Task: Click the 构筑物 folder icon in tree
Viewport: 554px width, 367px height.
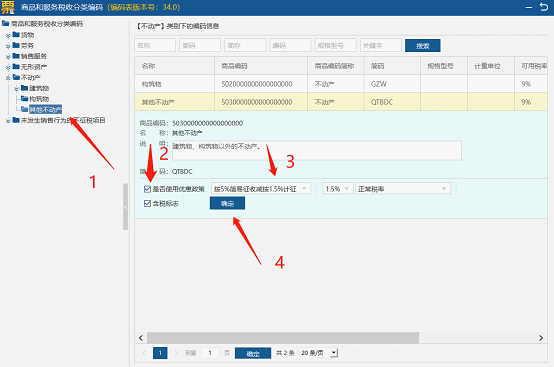Action: point(24,99)
